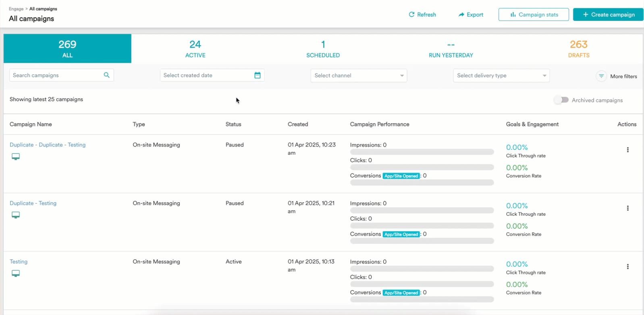Open the calendar icon for created date
644x315 pixels.
click(258, 75)
